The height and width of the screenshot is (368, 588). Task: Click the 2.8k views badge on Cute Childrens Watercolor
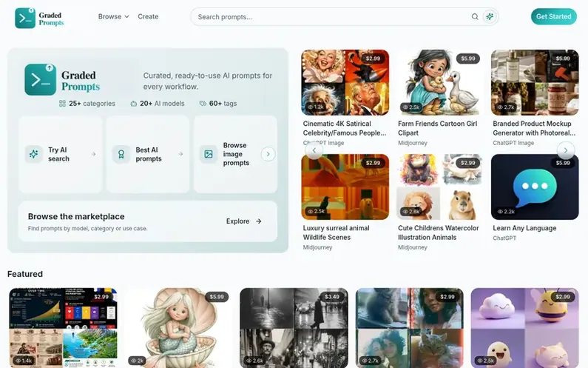coord(411,212)
